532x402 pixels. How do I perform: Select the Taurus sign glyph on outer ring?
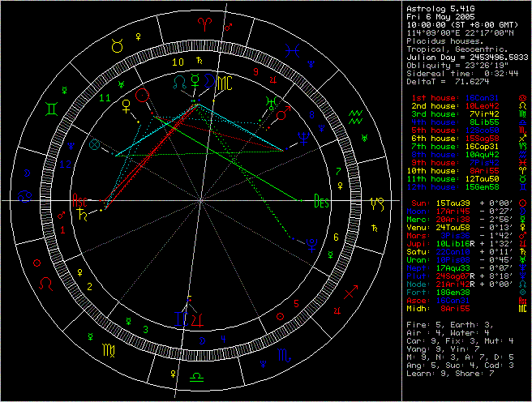(118, 46)
